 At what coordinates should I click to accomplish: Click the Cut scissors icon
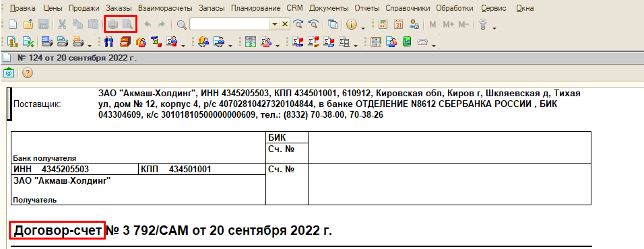(x=63, y=25)
